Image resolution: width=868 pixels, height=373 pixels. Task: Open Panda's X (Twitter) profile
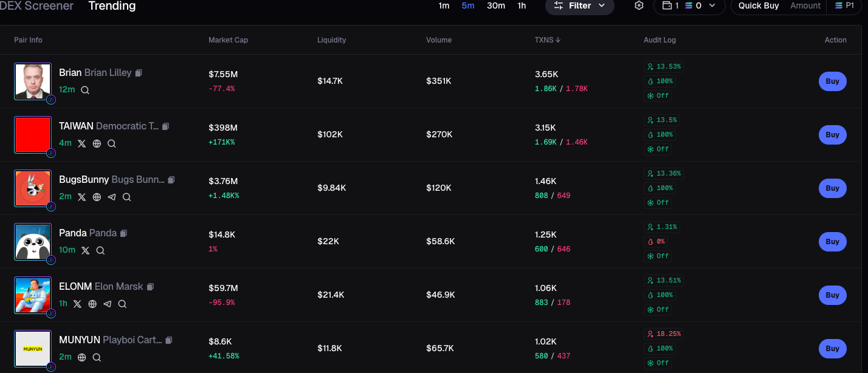click(x=86, y=250)
